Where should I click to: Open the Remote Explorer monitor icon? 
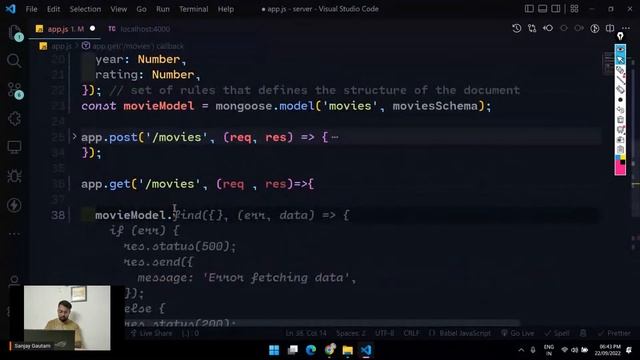pos(14,147)
